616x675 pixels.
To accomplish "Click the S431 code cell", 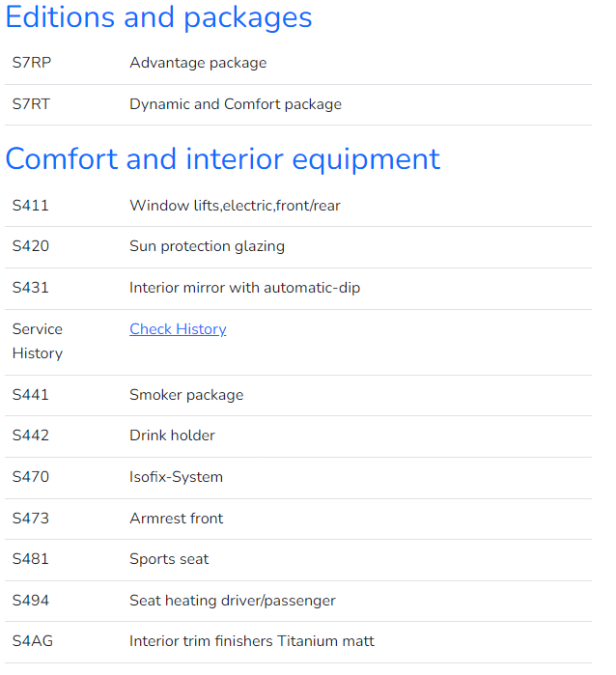I will click(x=31, y=288).
